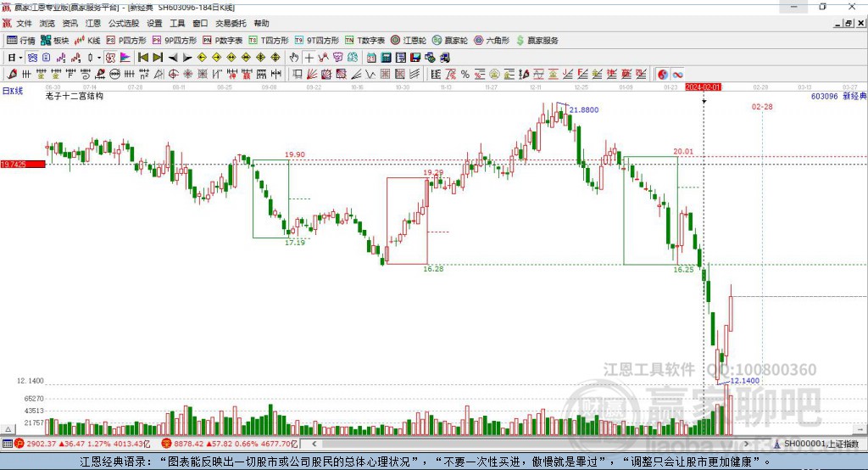Select the circle target drawing tool
This screenshot has height=470, width=868.
coord(173,75)
